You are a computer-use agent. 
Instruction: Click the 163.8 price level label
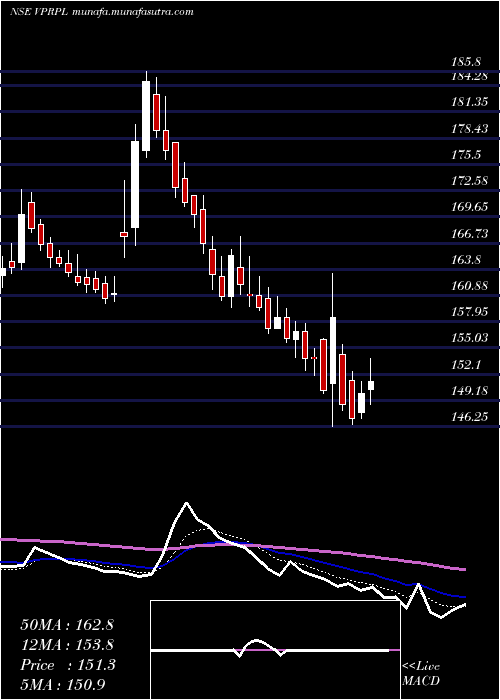click(x=468, y=259)
